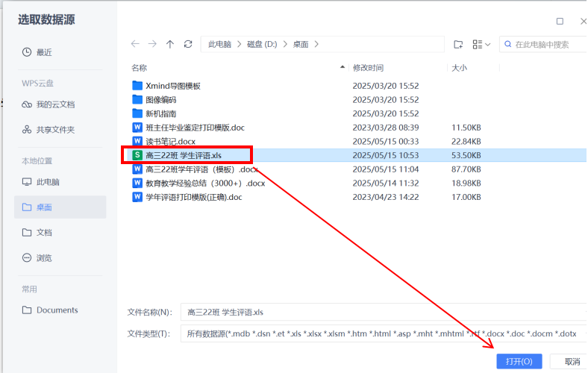Sort files by the 名称 column header
Screen dimensions: 588x373
click(140, 68)
